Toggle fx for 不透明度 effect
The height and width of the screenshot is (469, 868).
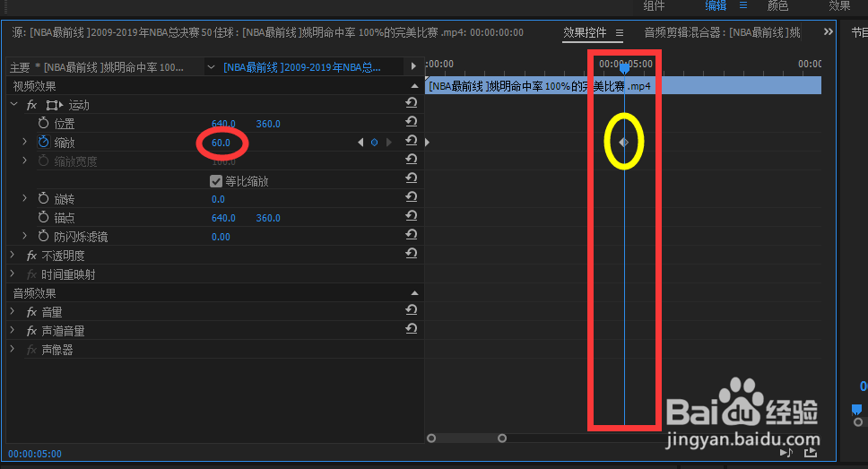[x=31, y=256]
